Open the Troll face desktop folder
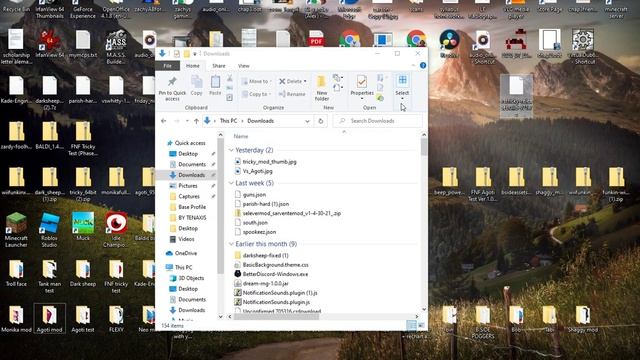The width and height of the screenshot is (640, 360). click(16, 273)
